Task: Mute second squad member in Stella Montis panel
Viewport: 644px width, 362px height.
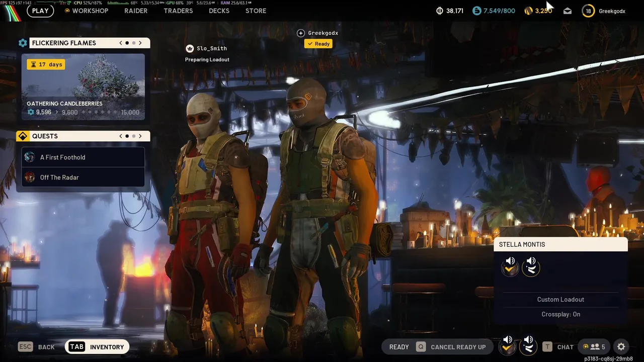Action: (x=531, y=266)
